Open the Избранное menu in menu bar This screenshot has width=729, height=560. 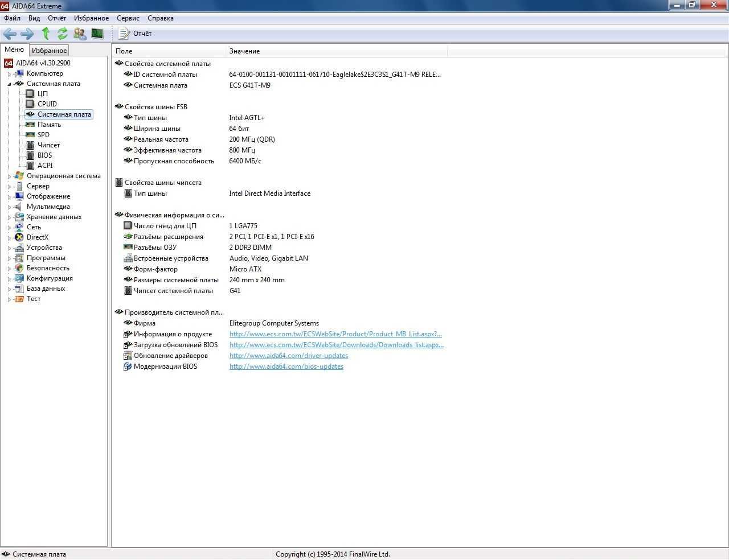click(91, 18)
